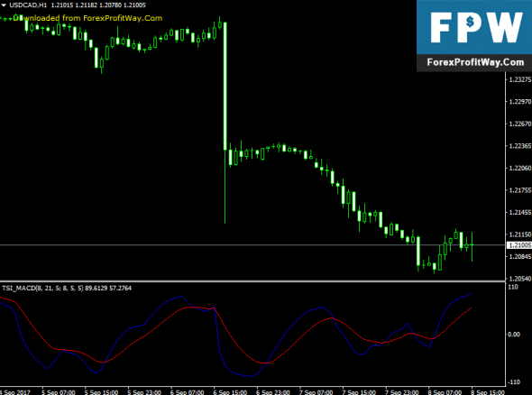The height and width of the screenshot is (395, 532).
Task: Click the 5 Sep 23:00 time label
Action: (144, 392)
